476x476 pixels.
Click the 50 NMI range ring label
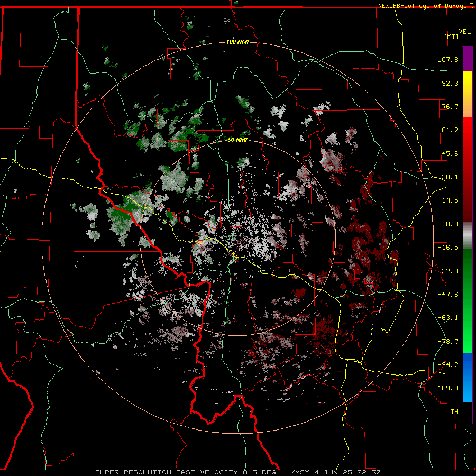tap(237, 140)
